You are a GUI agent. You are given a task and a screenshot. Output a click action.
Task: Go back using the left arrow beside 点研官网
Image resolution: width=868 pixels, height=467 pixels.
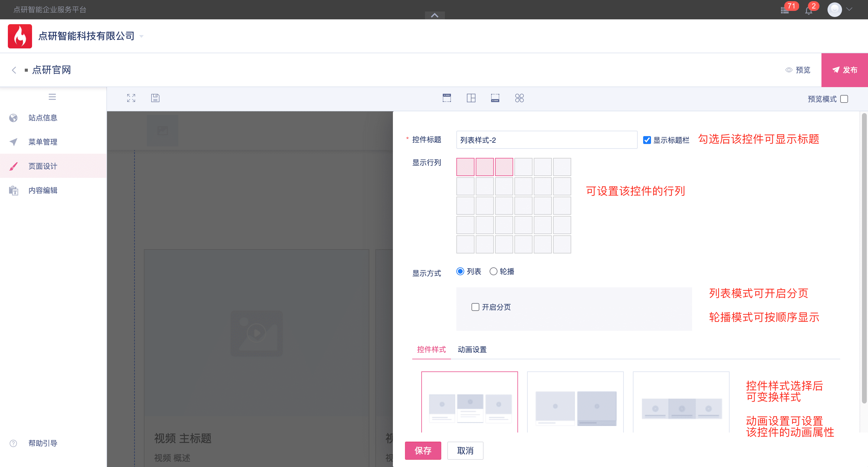tap(14, 70)
